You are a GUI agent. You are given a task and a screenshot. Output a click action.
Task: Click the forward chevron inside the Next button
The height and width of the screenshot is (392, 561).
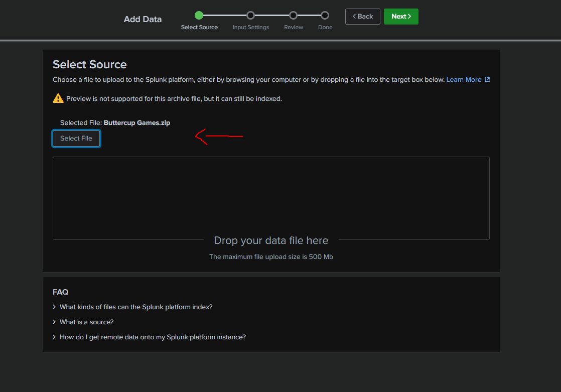pos(408,16)
